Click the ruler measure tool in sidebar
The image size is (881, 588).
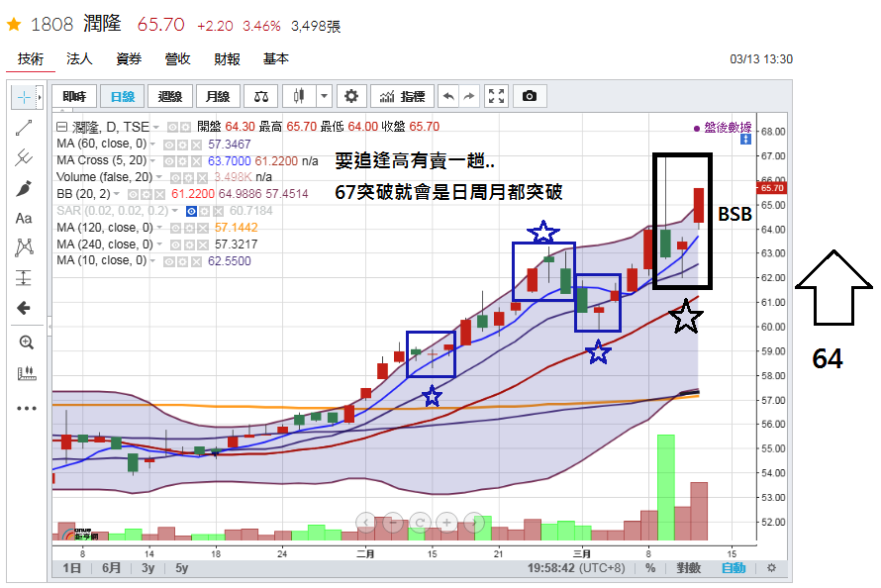tap(27, 373)
